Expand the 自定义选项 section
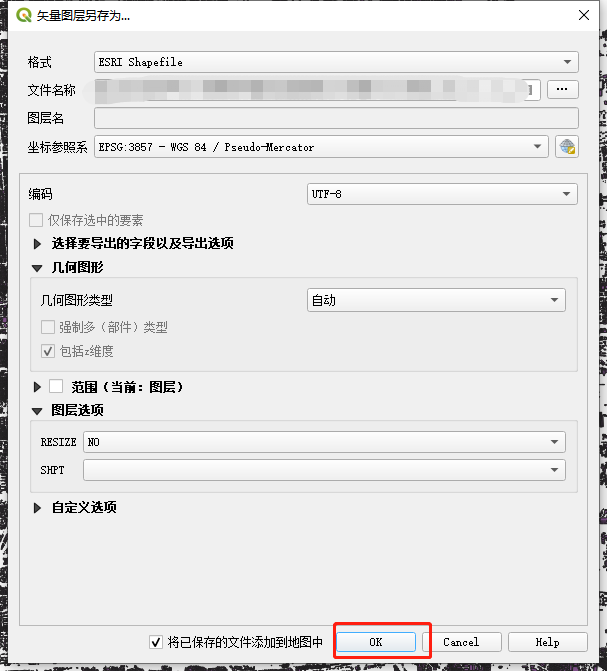Viewport: 607px width, 671px height. click(37, 508)
